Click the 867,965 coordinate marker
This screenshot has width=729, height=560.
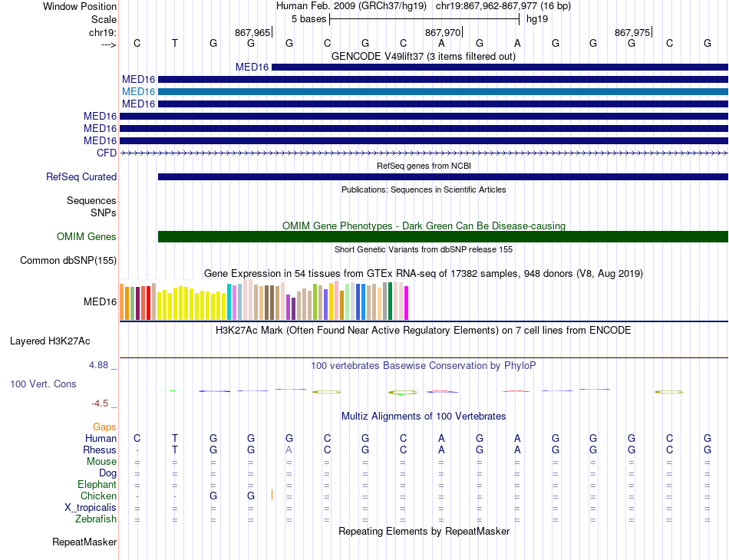pos(252,32)
